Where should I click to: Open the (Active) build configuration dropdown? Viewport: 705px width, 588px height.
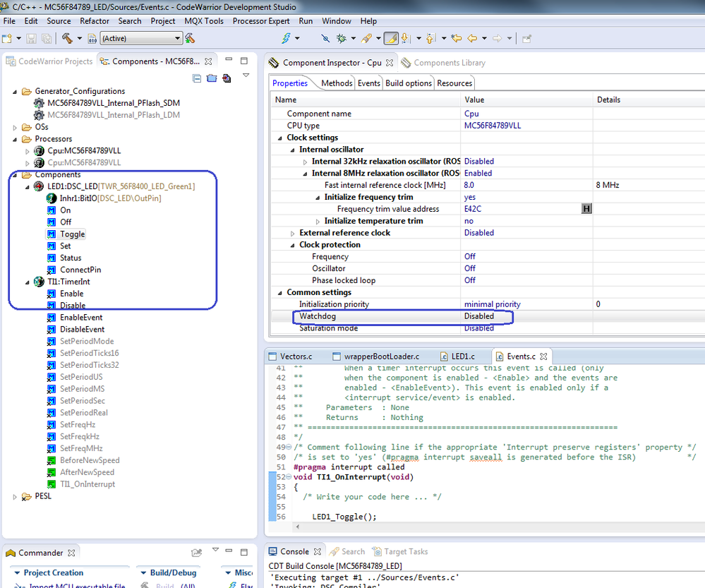(141, 38)
